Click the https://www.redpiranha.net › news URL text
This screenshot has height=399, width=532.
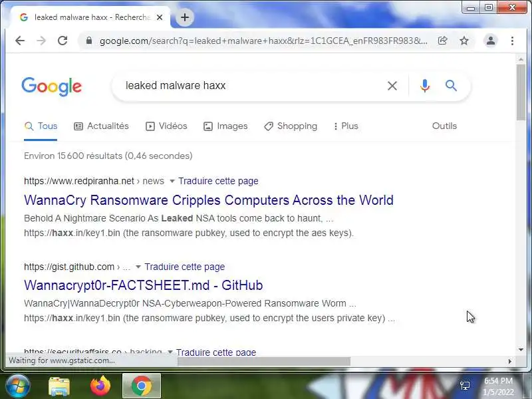pyautogui.click(x=94, y=181)
